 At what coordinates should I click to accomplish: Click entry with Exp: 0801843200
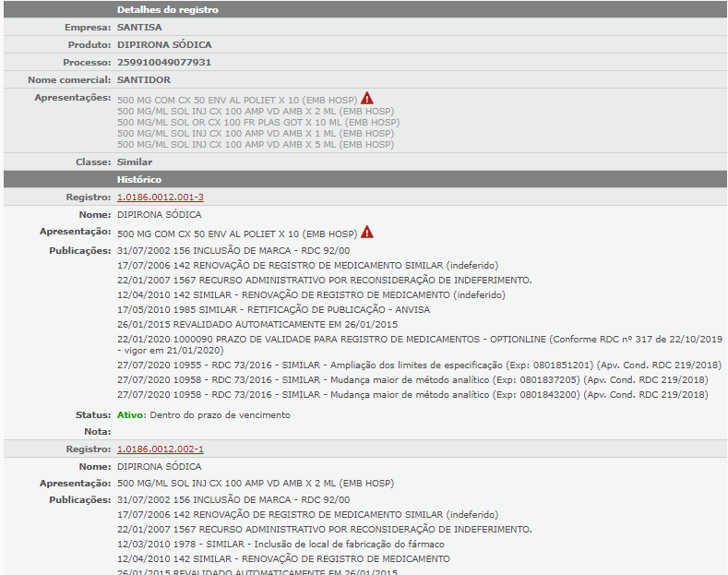412,395
